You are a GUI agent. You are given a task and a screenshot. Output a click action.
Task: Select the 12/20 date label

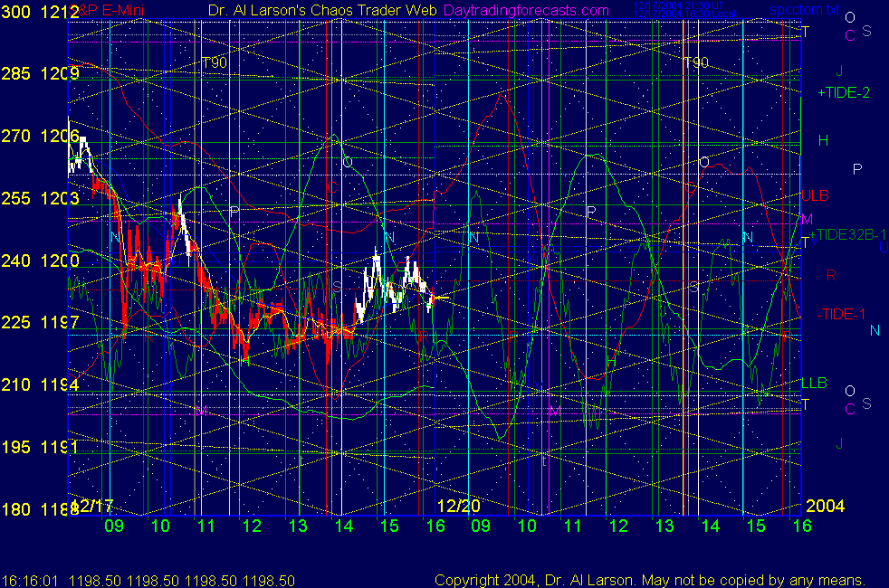(459, 506)
